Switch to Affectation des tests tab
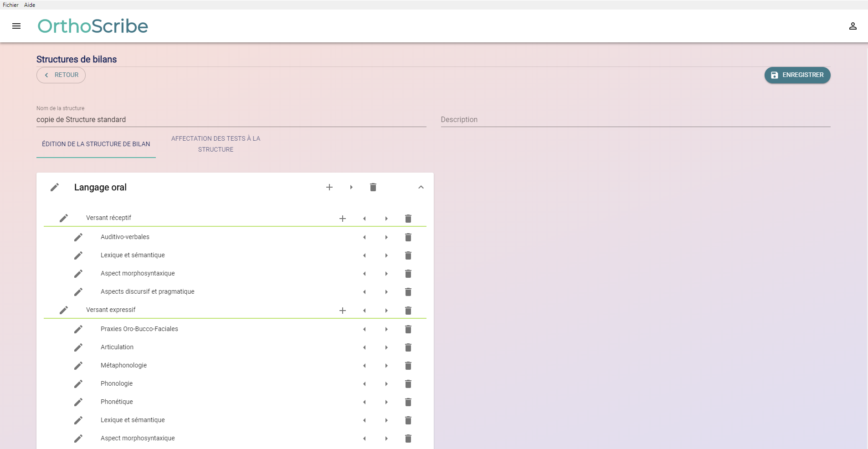This screenshot has height=449, width=868. click(216, 144)
